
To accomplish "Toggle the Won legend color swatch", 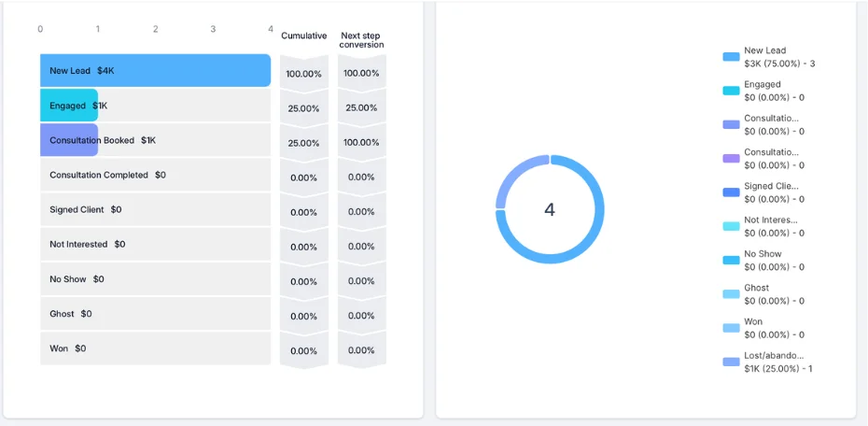I will pos(732,328).
